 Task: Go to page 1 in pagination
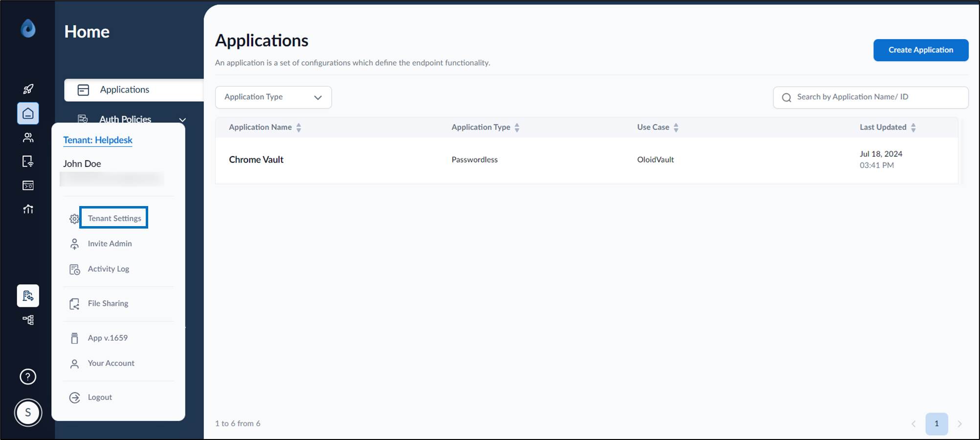click(x=936, y=423)
